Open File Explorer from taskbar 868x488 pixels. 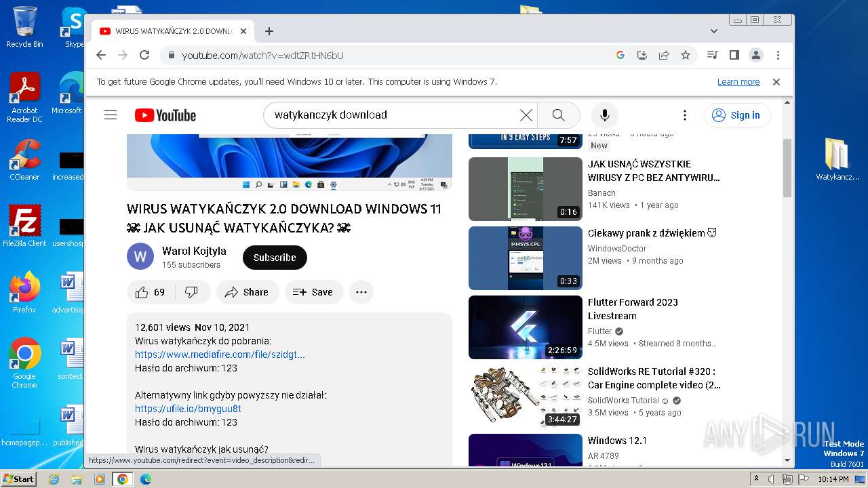pyautogui.click(x=77, y=479)
